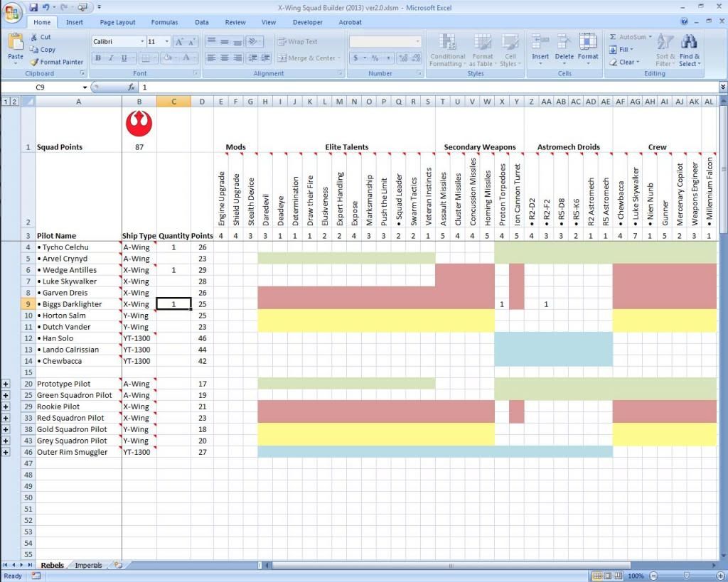Image resolution: width=728 pixels, height=582 pixels.
Task: Open the Name Box dropdown arrow
Action: [85, 87]
